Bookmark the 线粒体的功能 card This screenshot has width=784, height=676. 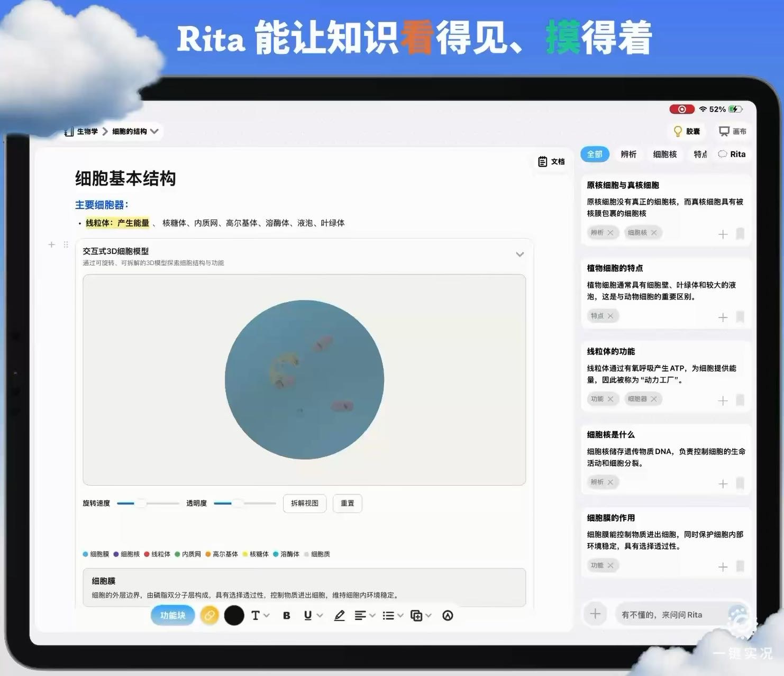[x=740, y=400]
